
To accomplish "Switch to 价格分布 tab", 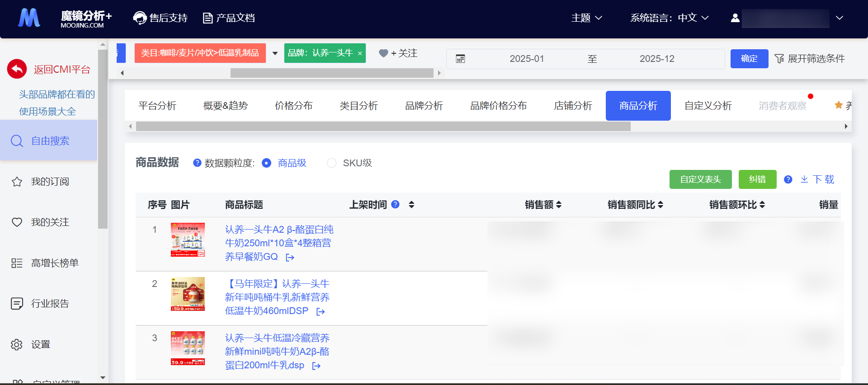I will pos(294,106).
